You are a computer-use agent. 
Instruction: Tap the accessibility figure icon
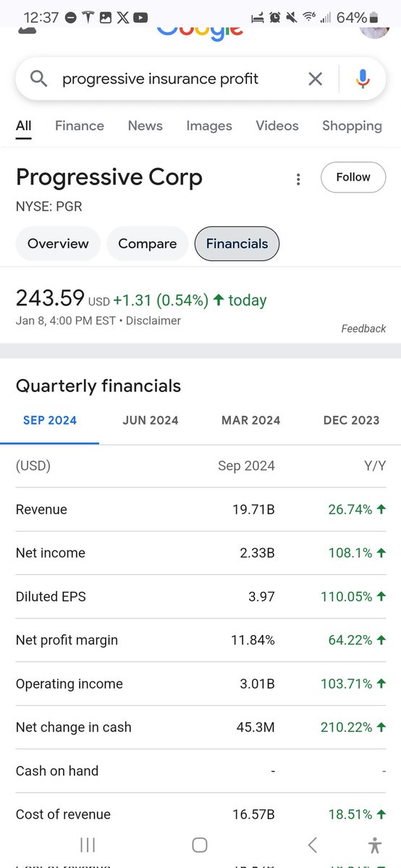[374, 844]
